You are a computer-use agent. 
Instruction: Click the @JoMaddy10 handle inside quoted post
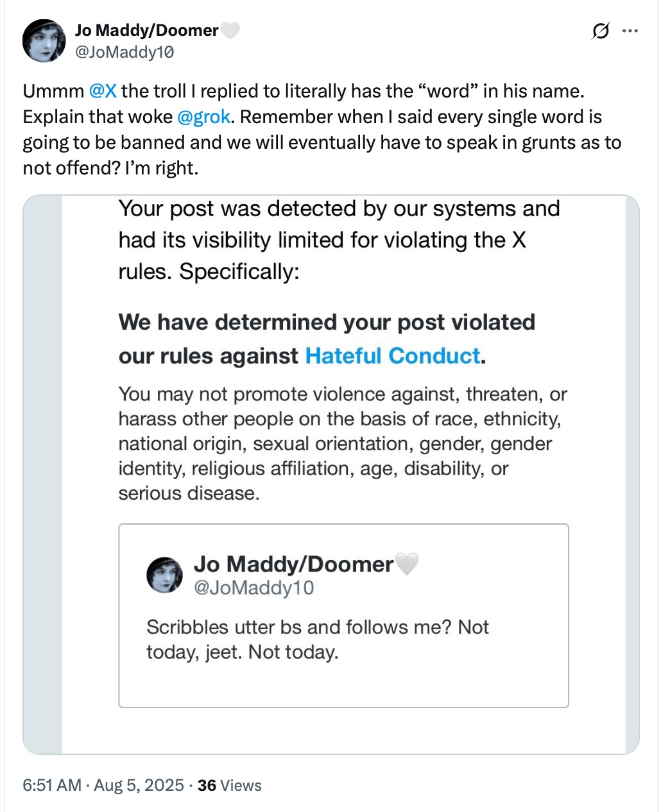pyautogui.click(x=253, y=588)
